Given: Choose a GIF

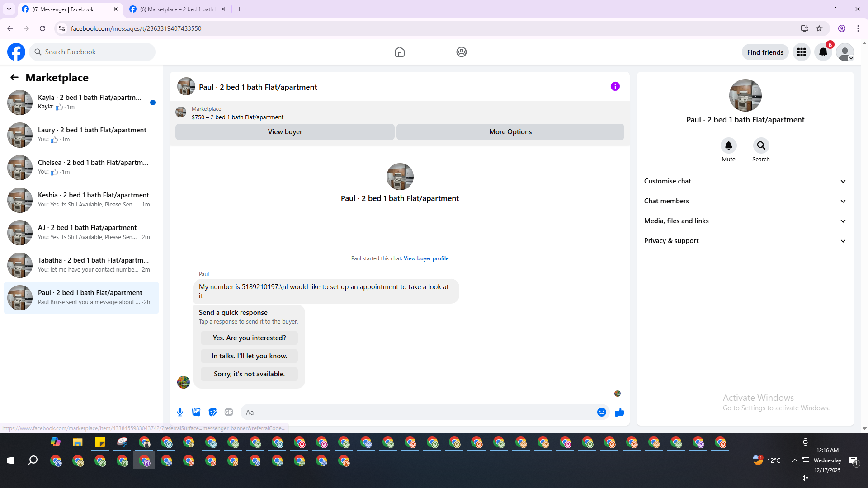Looking at the screenshot, I should tap(229, 412).
